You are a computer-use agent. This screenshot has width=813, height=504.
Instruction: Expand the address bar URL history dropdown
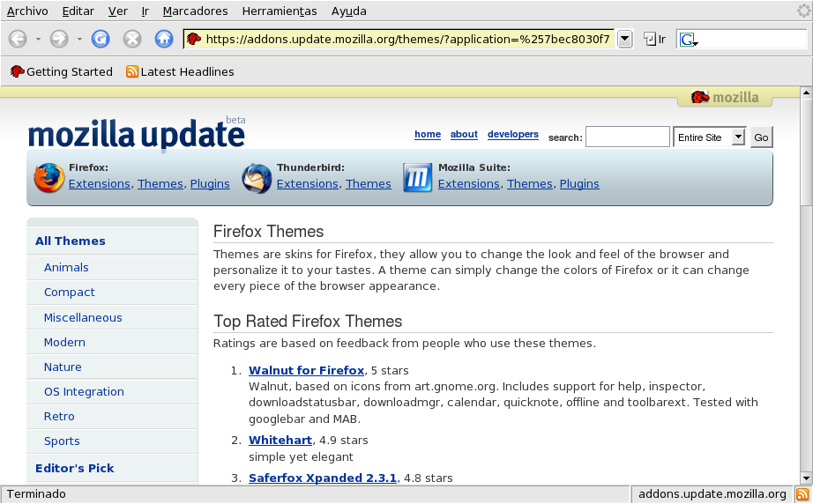click(x=625, y=39)
